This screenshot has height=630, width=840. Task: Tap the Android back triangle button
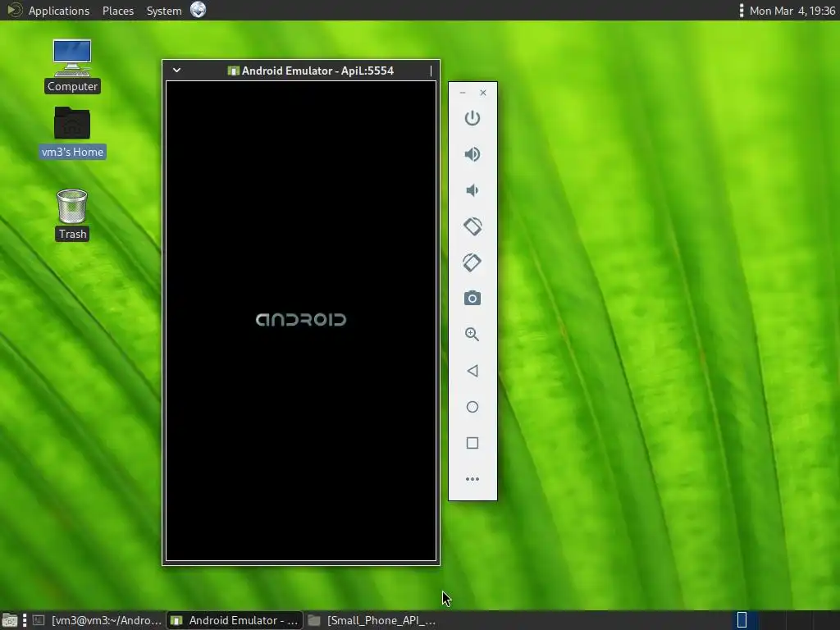(x=472, y=371)
